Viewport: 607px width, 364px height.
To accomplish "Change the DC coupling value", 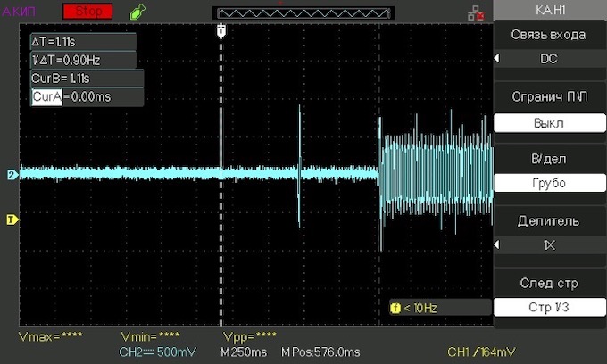I will coord(549,59).
